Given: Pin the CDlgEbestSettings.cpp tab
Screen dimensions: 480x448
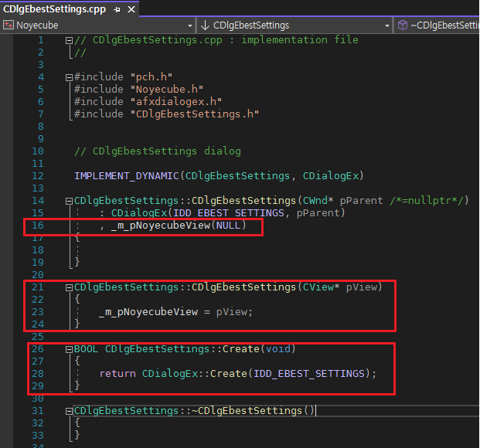Looking at the screenshot, I should tap(117, 10).
